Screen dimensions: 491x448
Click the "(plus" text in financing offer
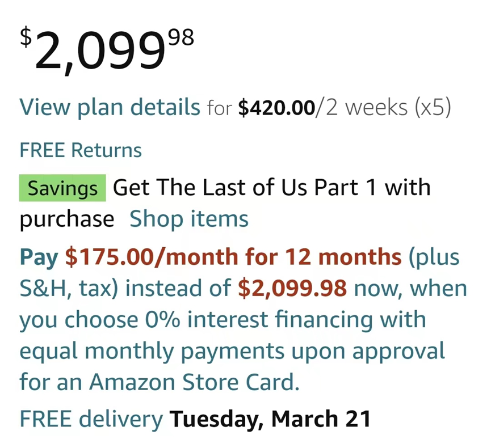(x=434, y=257)
